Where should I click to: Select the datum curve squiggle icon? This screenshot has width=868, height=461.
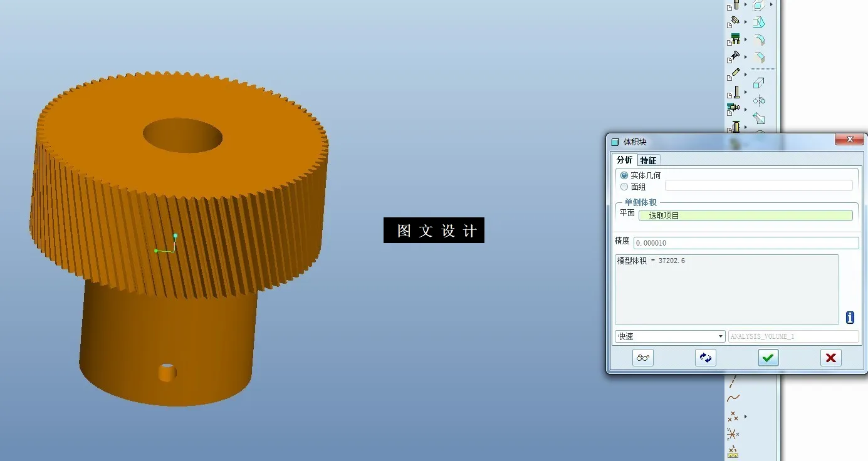734,396
